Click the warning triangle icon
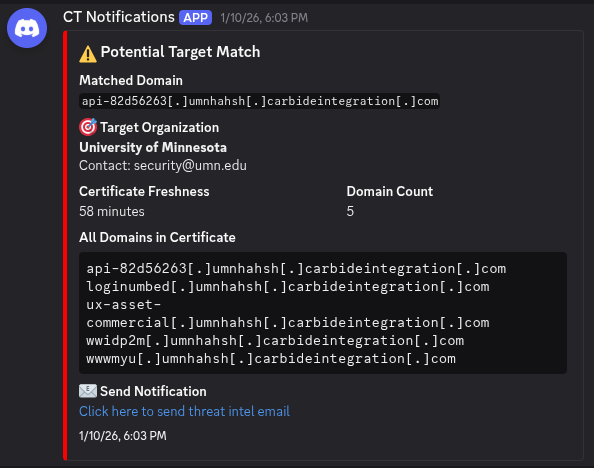 coord(88,53)
